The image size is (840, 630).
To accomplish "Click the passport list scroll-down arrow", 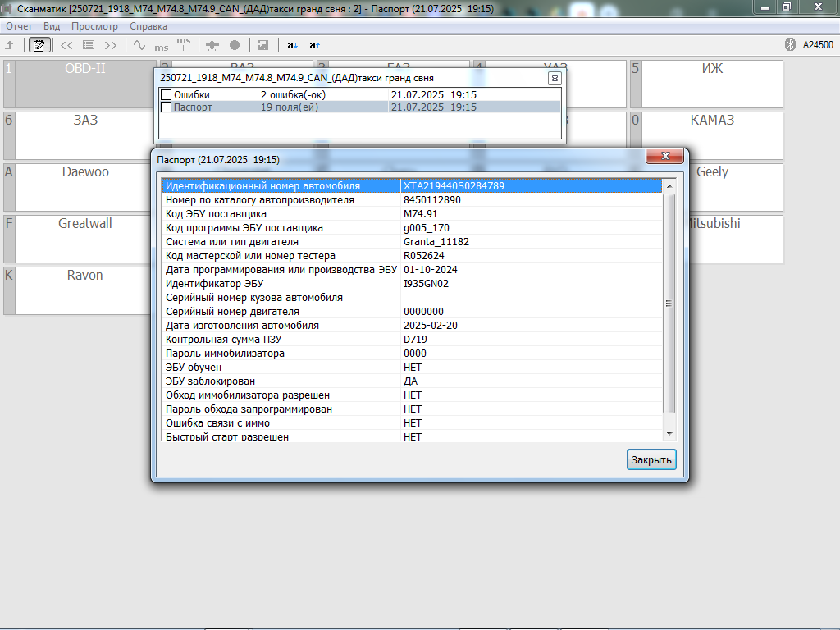I will point(669,434).
